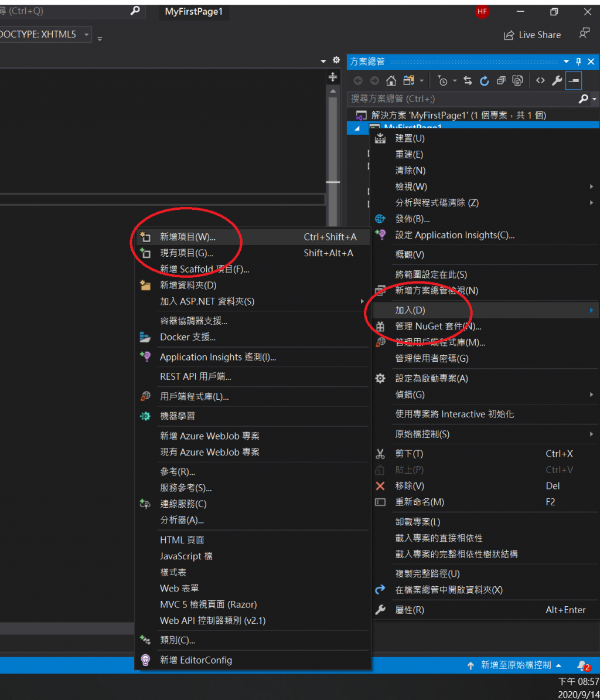Click the icon beside 連線服務(C)
600x700 pixels.
(x=145, y=504)
